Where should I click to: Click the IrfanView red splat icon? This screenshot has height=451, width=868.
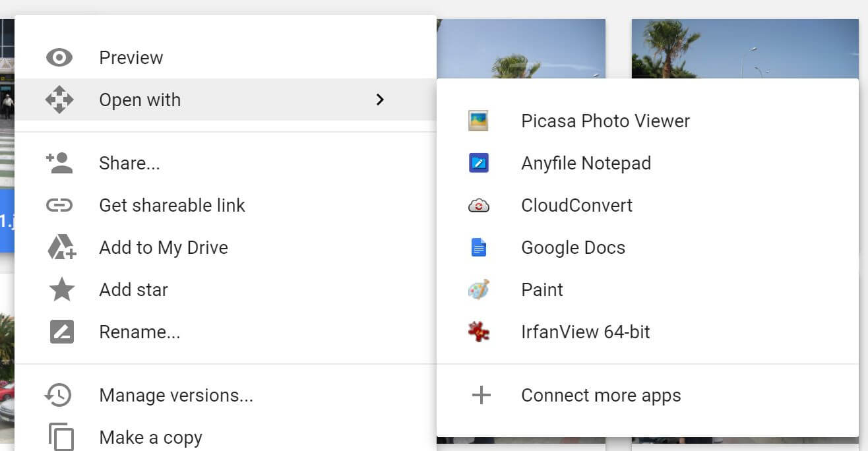coord(478,332)
